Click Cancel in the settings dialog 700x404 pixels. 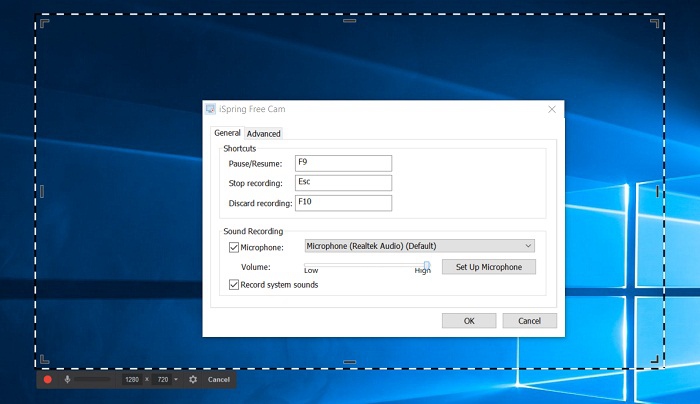tap(529, 321)
